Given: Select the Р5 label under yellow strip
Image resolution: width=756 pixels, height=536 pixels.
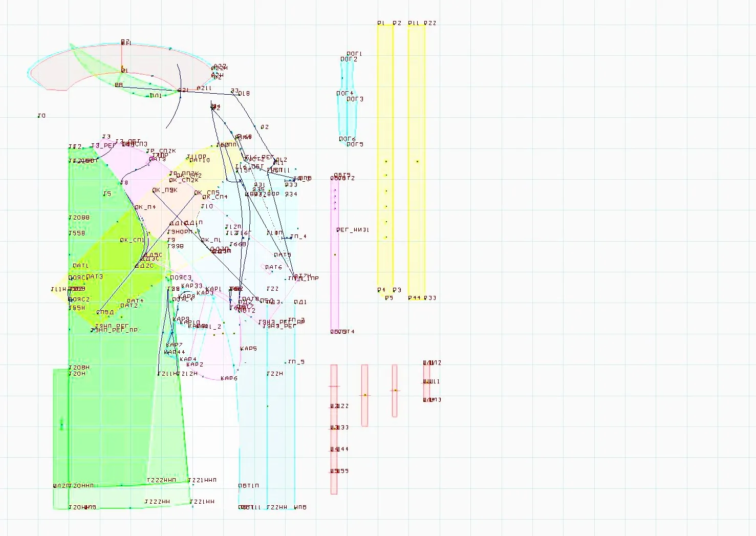Looking at the screenshot, I should (x=389, y=297).
